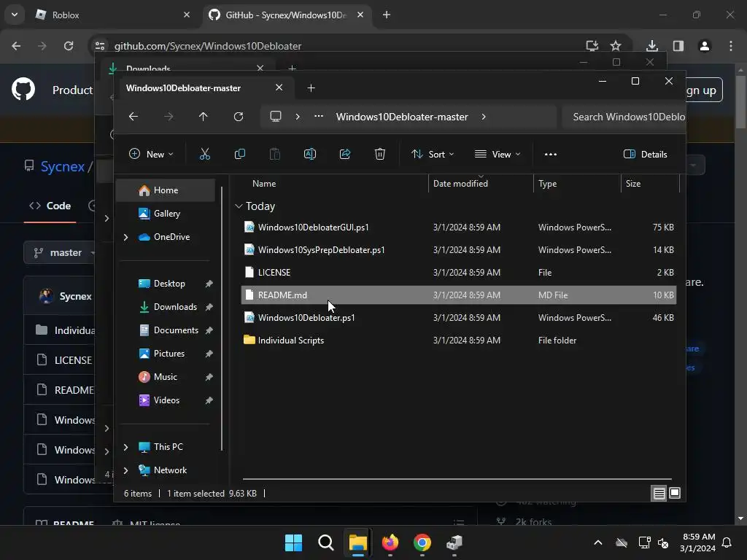Open Firefox from the taskbar
Screen dimensions: 747x560
(x=390, y=542)
